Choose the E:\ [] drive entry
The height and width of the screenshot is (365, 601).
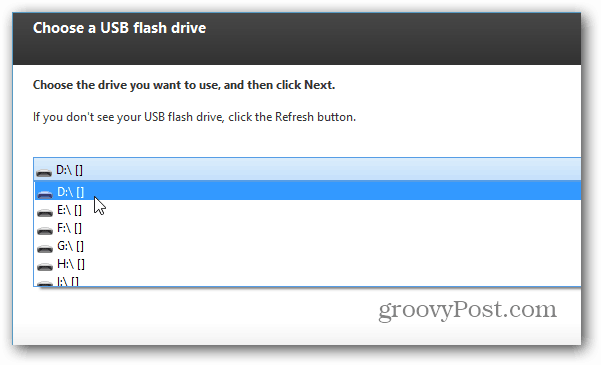click(x=308, y=209)
